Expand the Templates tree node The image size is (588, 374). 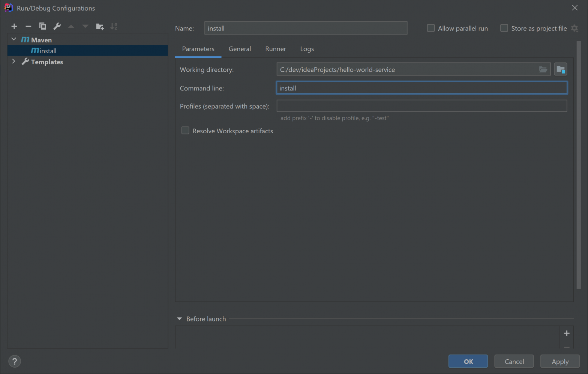click(x=14, y=62)
